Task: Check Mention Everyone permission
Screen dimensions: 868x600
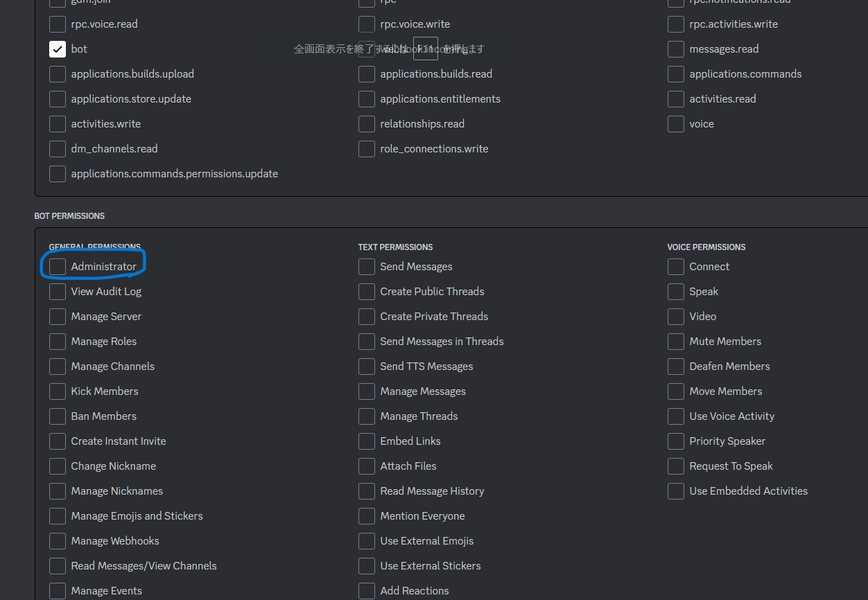Action: [x=367, y=516]
